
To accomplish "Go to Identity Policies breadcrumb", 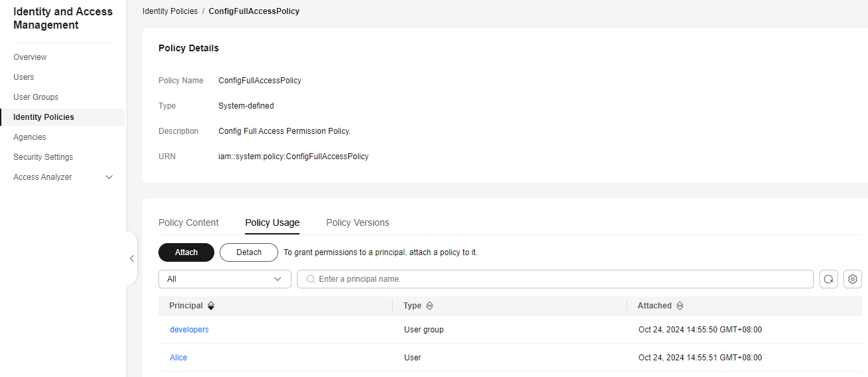I will [170, 11].
